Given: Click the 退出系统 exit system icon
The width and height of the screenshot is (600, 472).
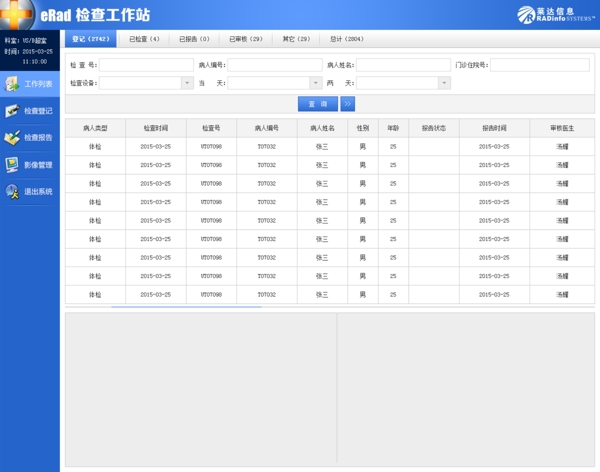Looking at the screenshot, I should click(12, 191).
